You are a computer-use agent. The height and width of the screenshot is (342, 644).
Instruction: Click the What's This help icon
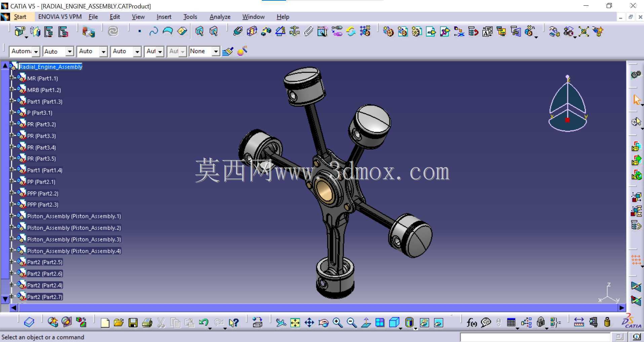[234, 323]
